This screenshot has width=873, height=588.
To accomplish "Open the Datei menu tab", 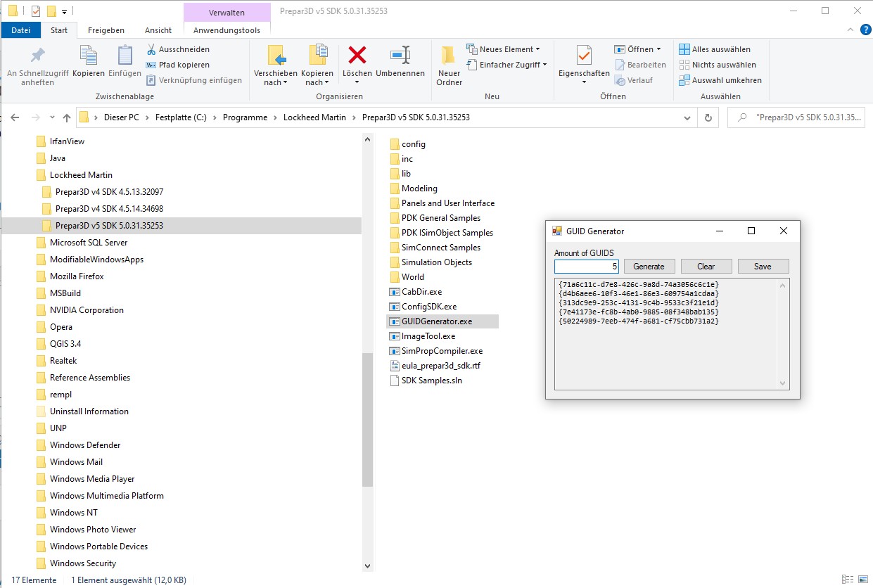I will [x=21, y=30].
